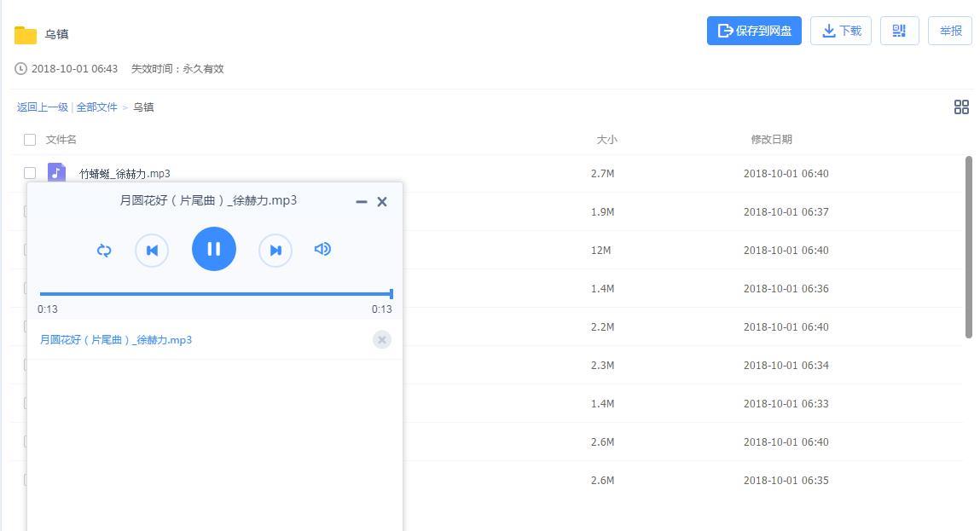Sort by the 修改日期 column header

click(x=771, y=139)
